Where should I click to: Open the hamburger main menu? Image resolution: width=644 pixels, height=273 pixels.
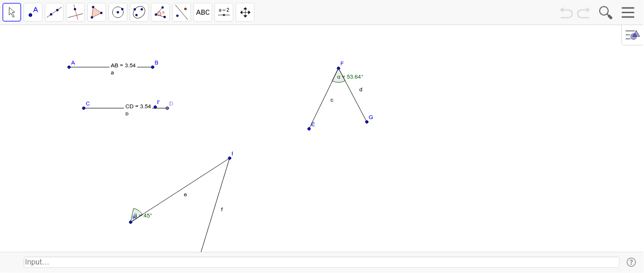point(628,12)
